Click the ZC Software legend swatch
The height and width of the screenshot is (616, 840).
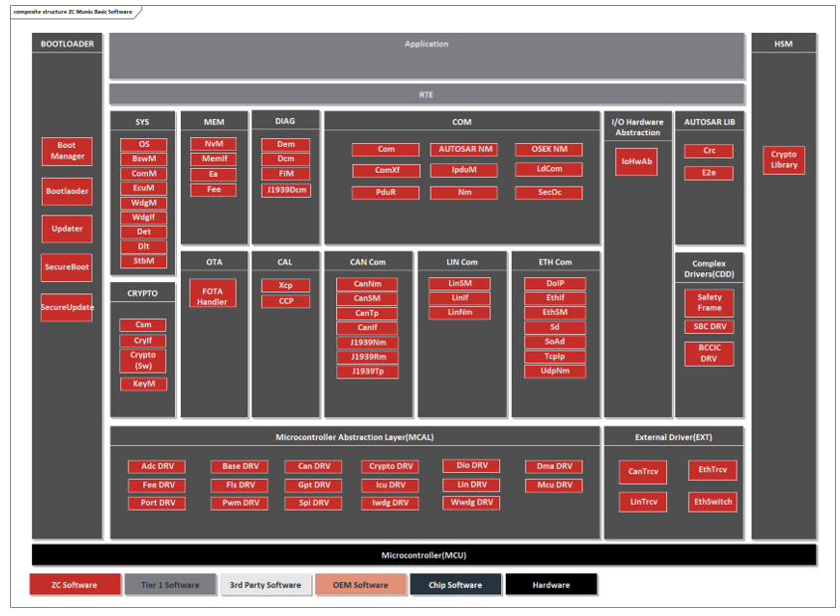[x=75, y=585]
